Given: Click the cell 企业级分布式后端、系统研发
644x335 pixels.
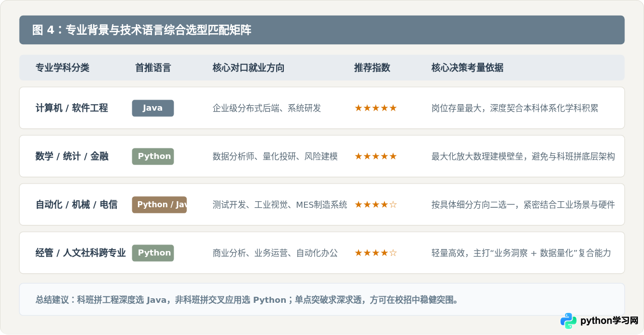Looking at the screenshot, I should click(267, 108).
